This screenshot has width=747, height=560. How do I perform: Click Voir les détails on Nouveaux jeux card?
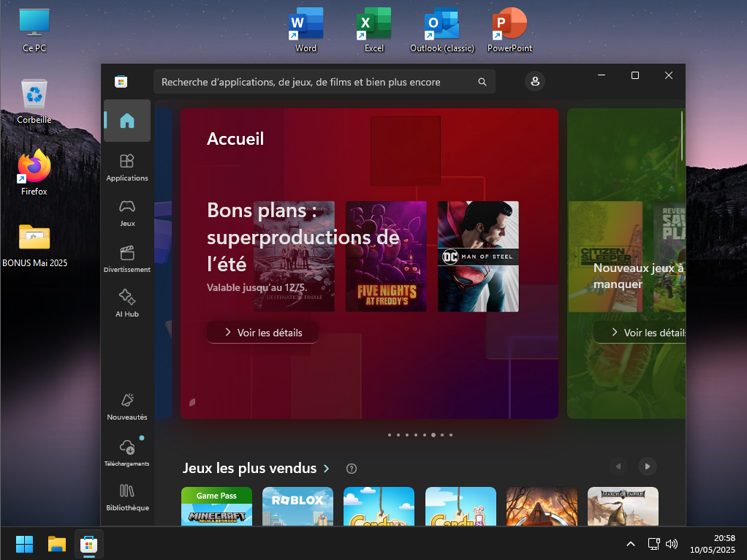tap(640, 333)
